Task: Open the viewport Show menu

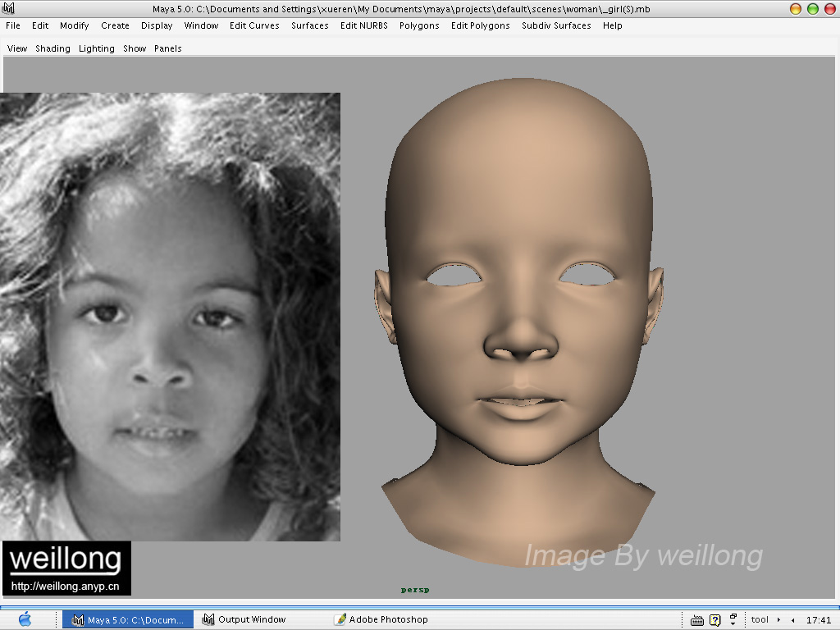Action: 135,48
